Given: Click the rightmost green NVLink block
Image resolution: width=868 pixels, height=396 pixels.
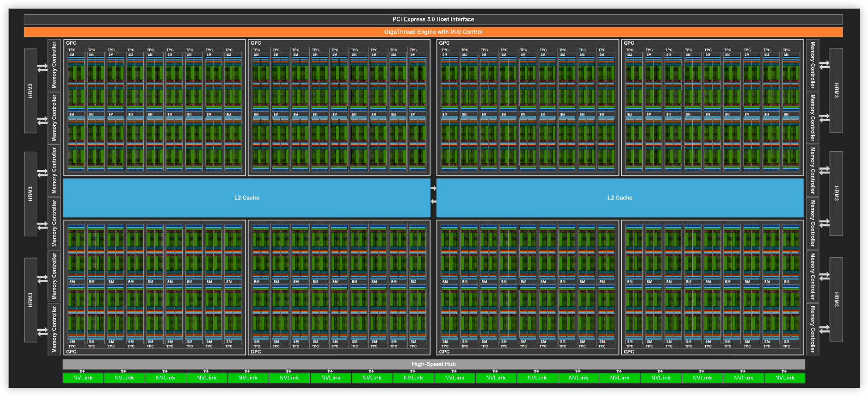Looking at the screenshot, I should point(785,378).
